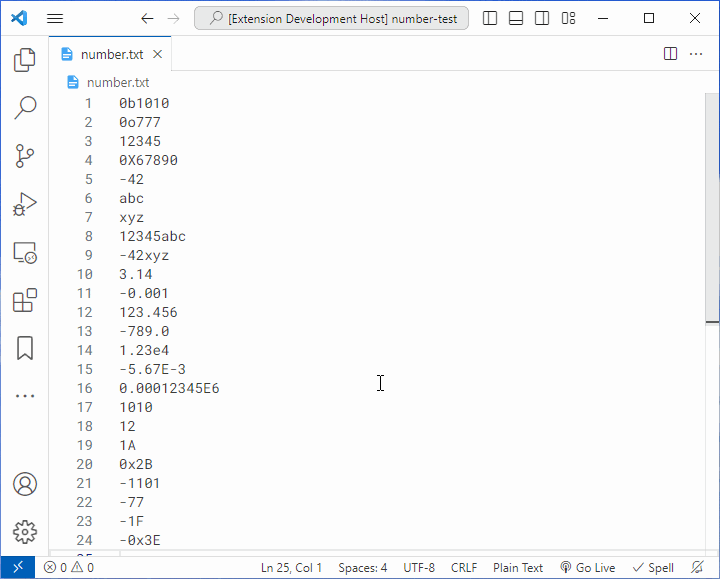720x579 pixels.
Task: Click the text -0x3E on line 24
Action: (140, 540)
